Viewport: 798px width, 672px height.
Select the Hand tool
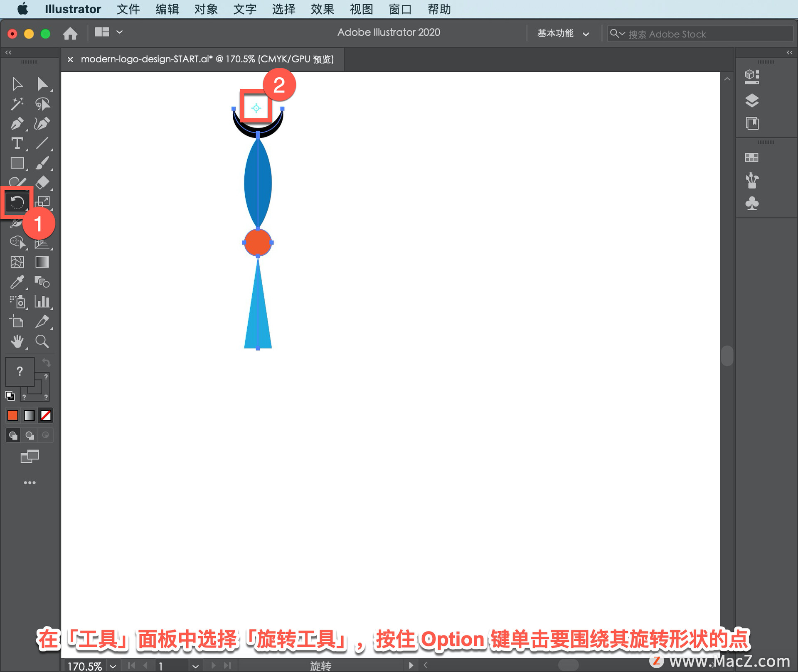pyautogui.click(x=17, y=341)
